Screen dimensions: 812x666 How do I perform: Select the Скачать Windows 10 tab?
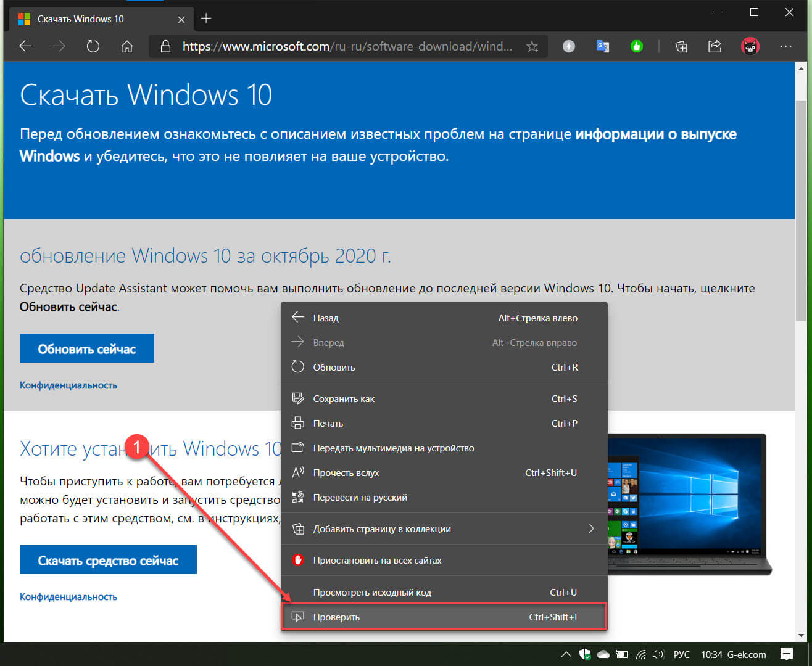coord(102,19)
